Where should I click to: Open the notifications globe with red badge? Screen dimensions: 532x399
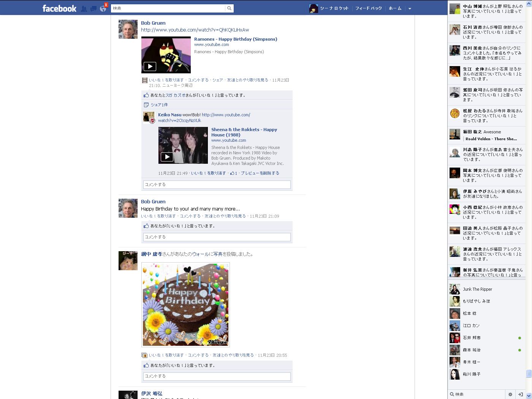click(x=103, y=8)
